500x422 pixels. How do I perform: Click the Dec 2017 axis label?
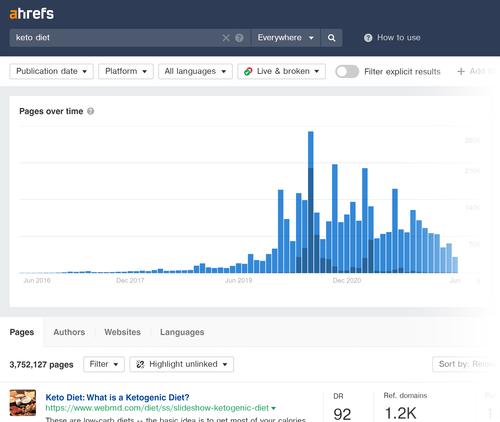130,280
